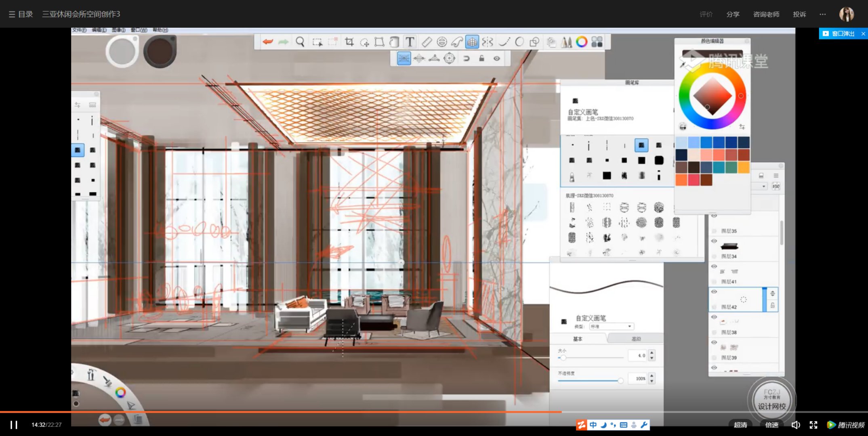Viewport: 868px width, 436px height.
Task: Select the Distort transform tool
Action: 379,42
